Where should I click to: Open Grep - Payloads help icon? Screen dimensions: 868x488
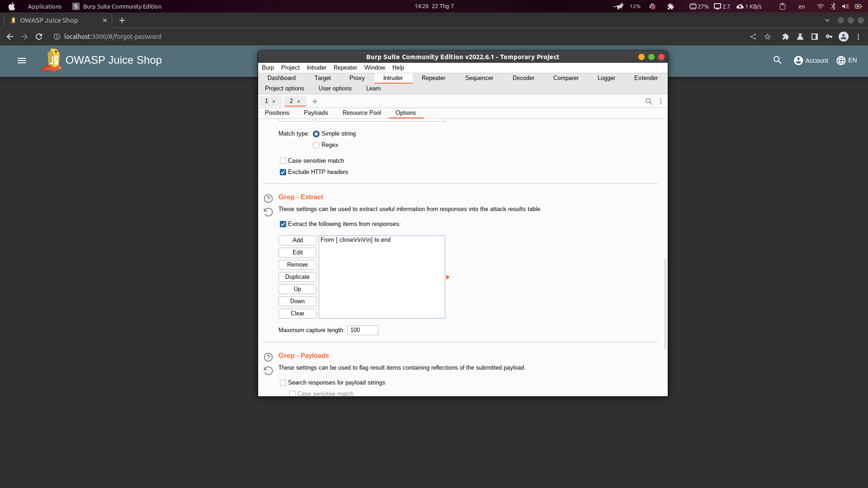click(268, 357)
